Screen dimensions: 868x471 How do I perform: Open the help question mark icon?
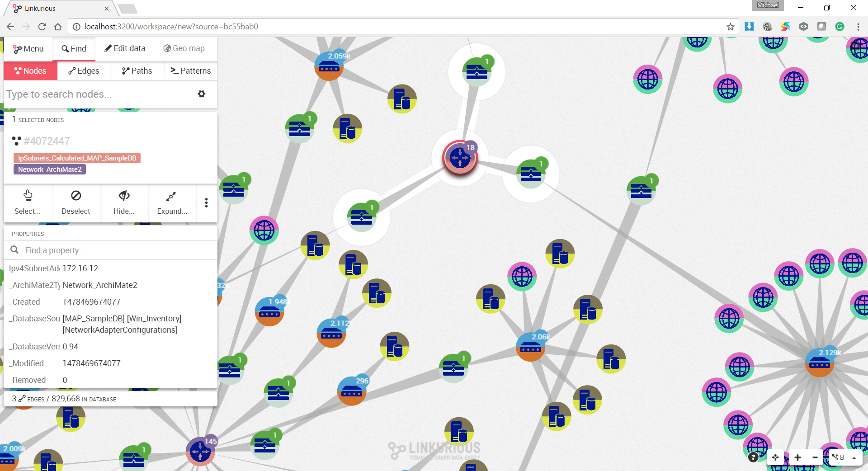[x=753, y=457]
